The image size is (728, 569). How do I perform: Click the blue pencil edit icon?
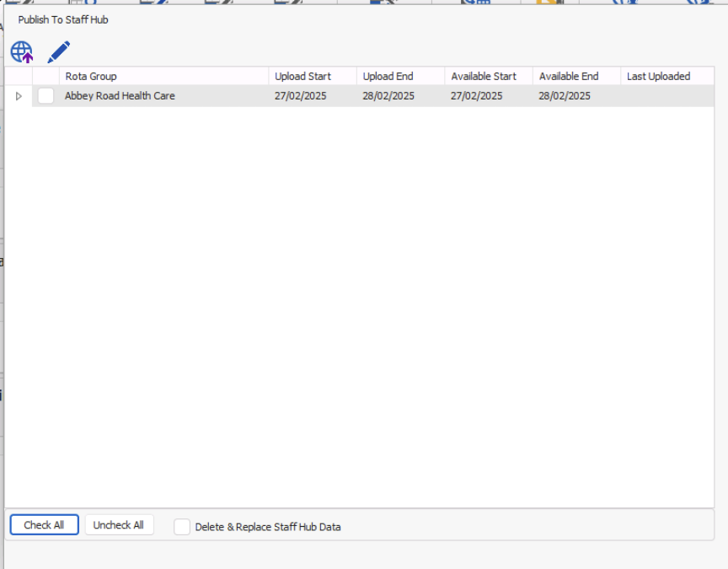point(58,52)
